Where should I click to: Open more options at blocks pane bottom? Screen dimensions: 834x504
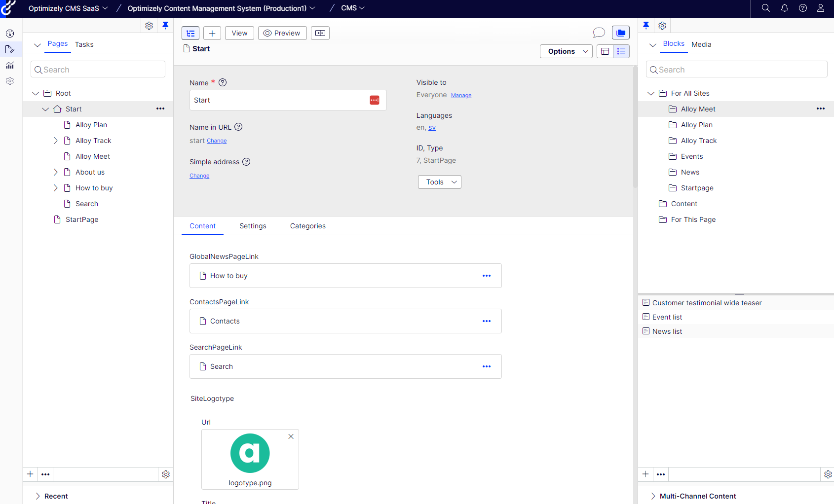[661, 474]
